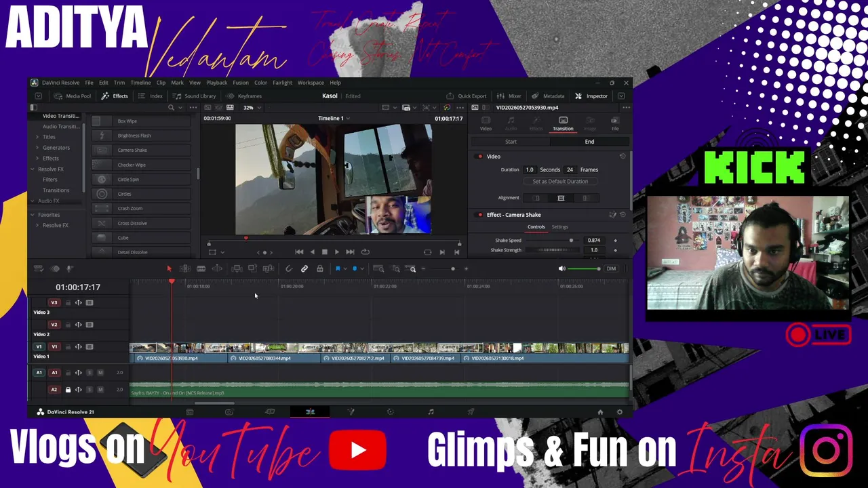Select the Inspector Video tab
The image size is (868, 488).
click(486, 123)
